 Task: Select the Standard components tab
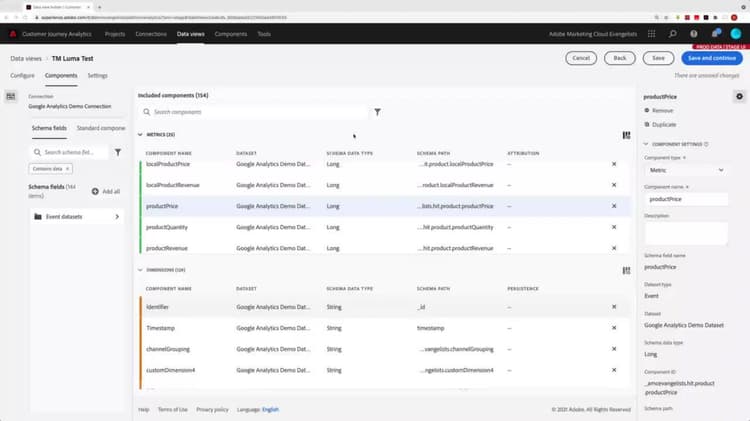pyautogui.click(x=101, y=128)
